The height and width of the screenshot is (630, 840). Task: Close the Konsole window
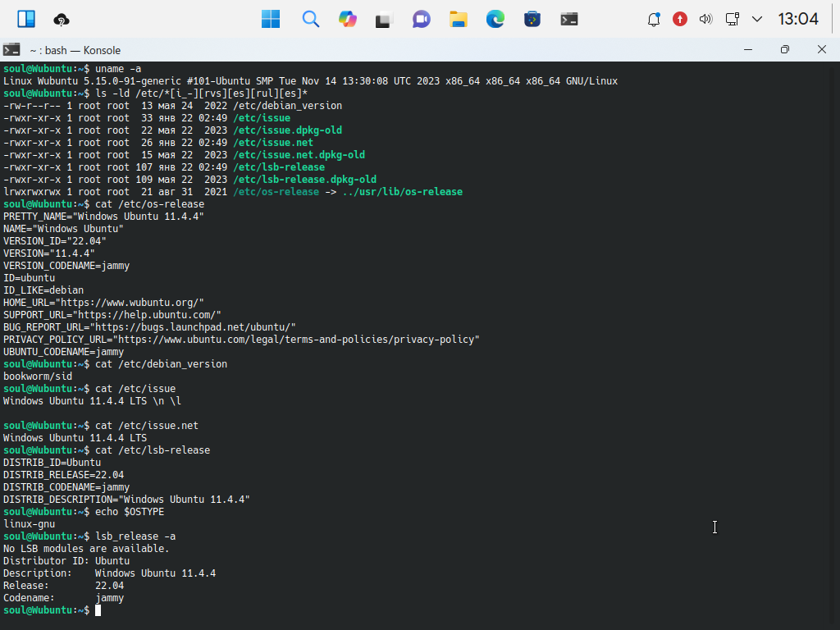tap(822, 50)
